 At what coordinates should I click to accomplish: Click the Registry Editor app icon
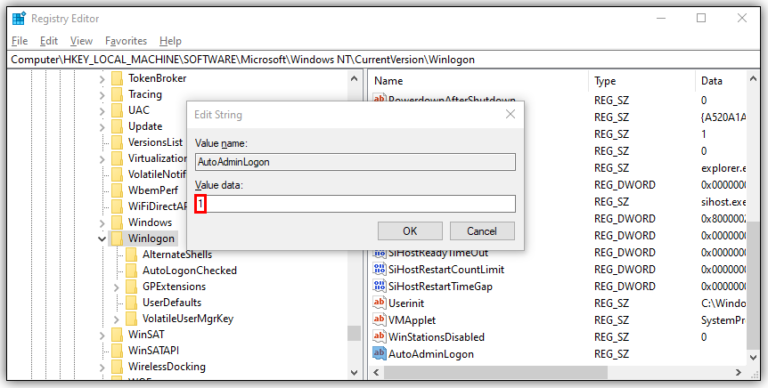(19, 19)
